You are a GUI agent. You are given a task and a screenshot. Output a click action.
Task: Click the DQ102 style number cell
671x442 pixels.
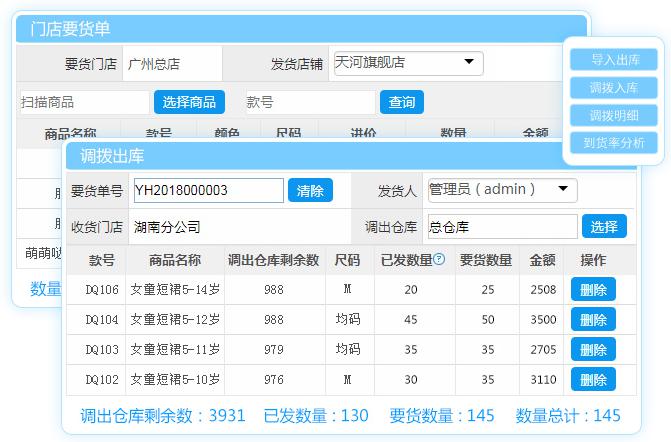coord(102,380)
